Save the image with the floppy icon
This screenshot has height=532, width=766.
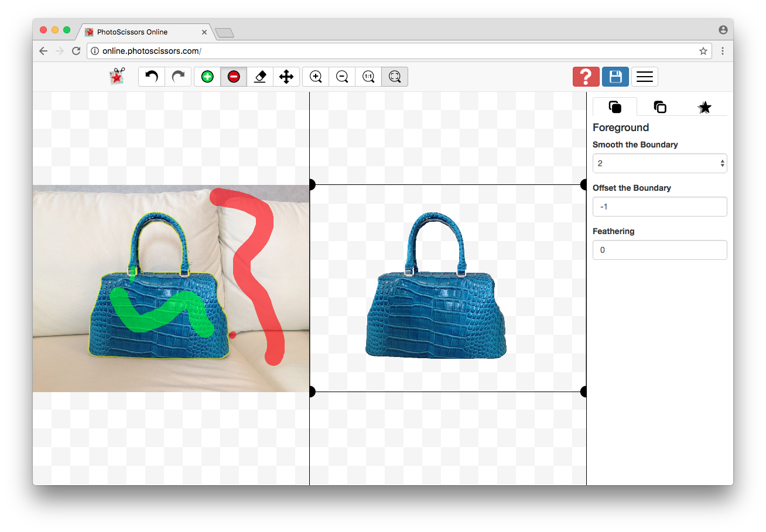pos(615,77)
